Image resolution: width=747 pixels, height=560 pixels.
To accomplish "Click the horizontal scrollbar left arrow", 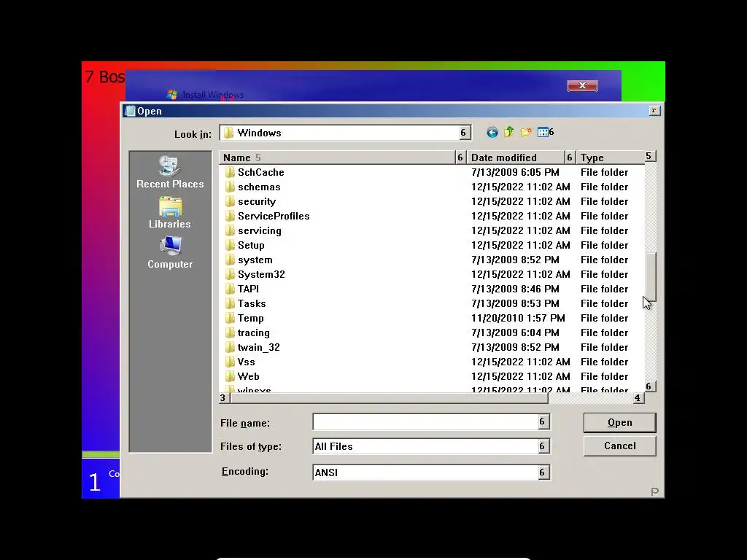I will (224, 397).
